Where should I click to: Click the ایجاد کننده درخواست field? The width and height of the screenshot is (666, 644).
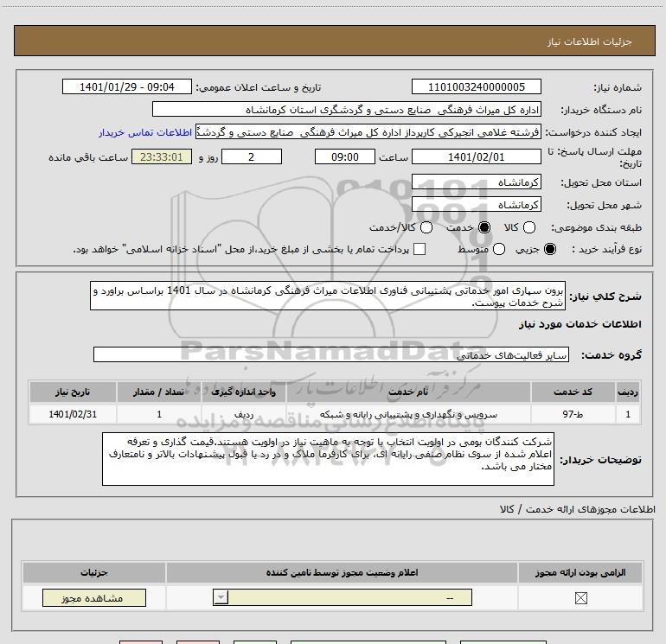[368, 132]
